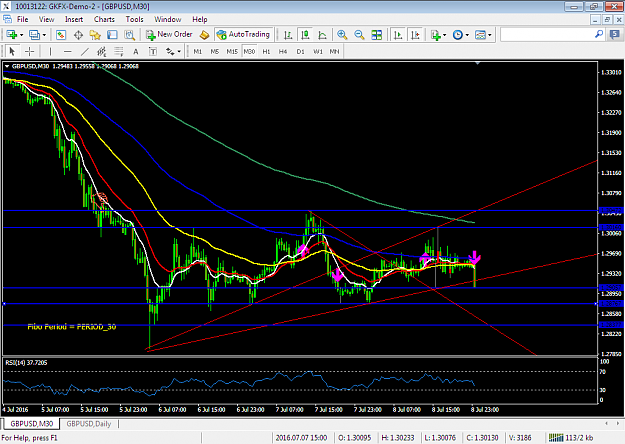Switch timeframe to W1

click(318, 51)
